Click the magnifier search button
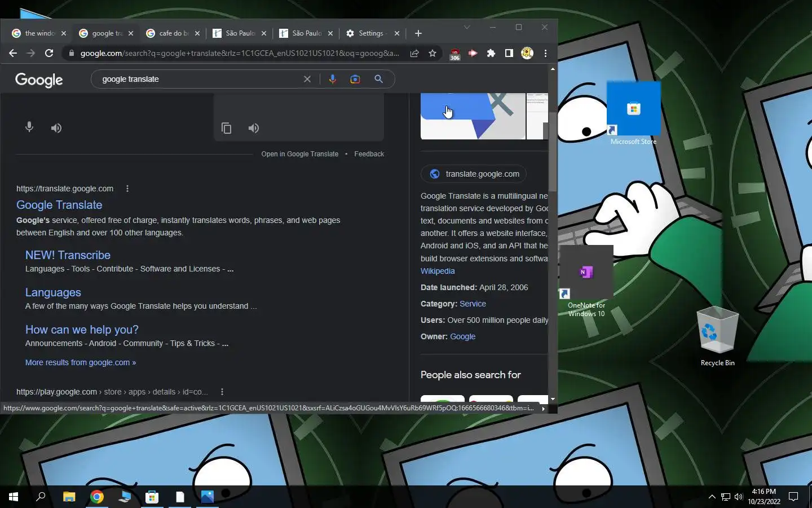 [379, 79]
